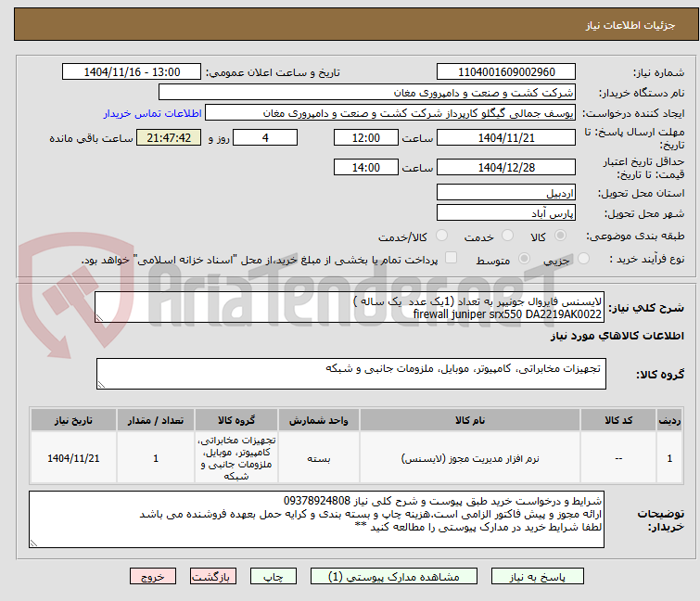Click the remaining days field showing 4
Viewport: 700px width, 601px height.
[x=265, y=137]
